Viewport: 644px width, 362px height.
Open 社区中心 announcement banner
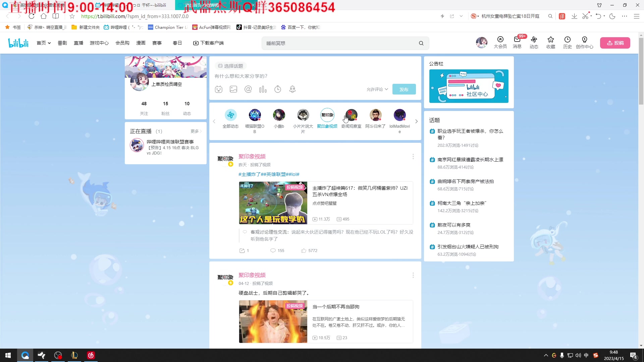tap(469, 86)
